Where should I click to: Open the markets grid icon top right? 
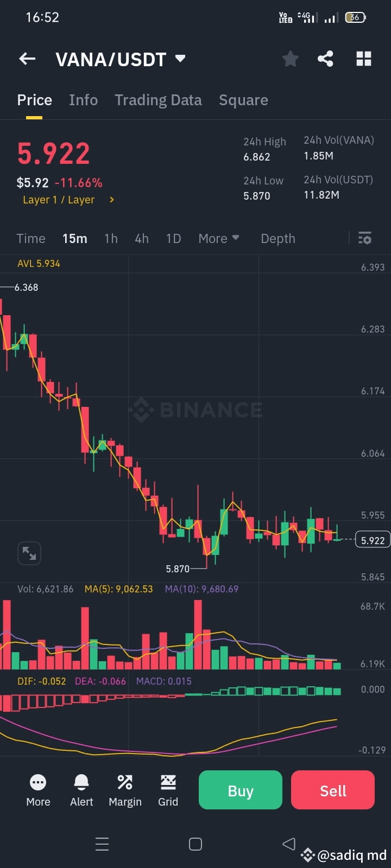click(363, 59)
